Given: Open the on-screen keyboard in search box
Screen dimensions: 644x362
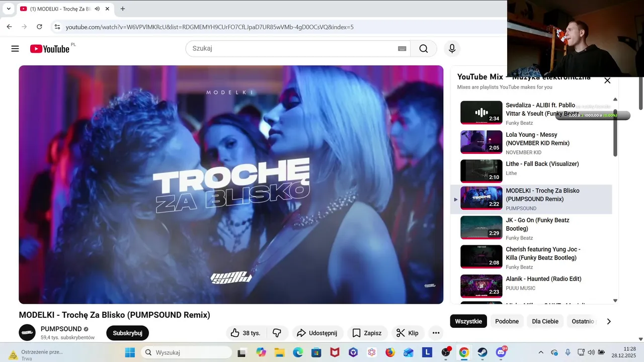Looking at the screenshot, I should click(x=402, y=49).
